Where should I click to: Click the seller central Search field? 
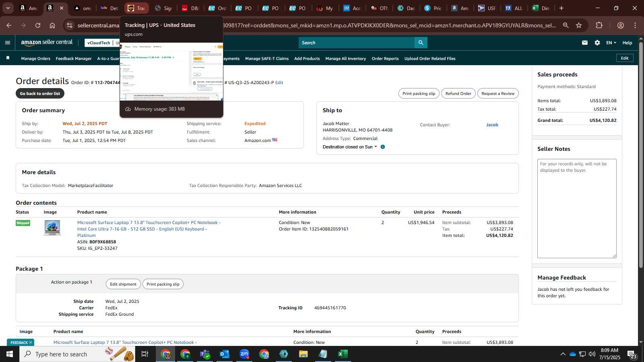[357, 43]
